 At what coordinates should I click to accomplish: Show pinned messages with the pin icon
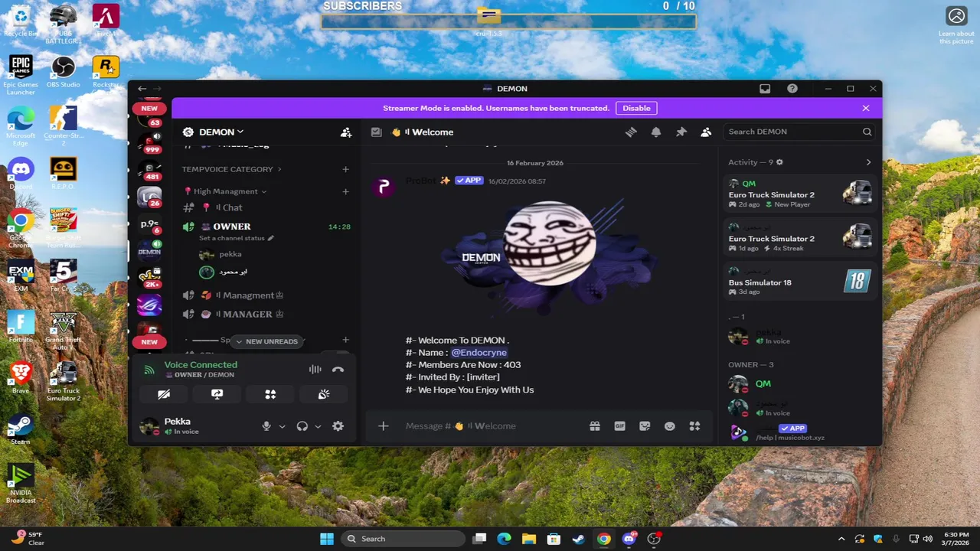681,132
